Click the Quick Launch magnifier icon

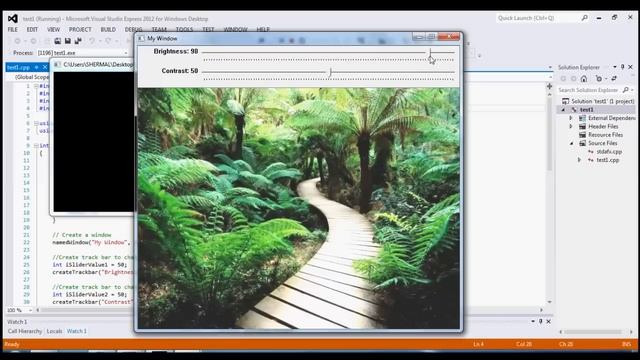[x=584, y=18]
